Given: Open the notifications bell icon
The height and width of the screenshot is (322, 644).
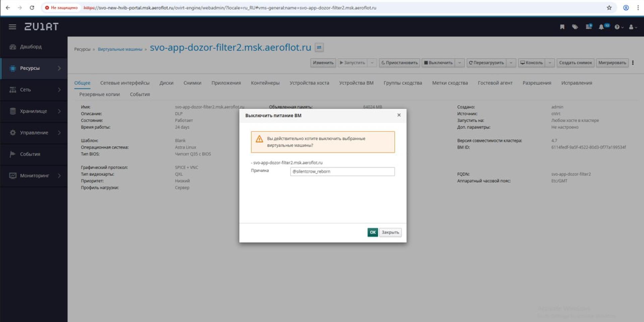Looking at the screenshot, I should 601,27.
